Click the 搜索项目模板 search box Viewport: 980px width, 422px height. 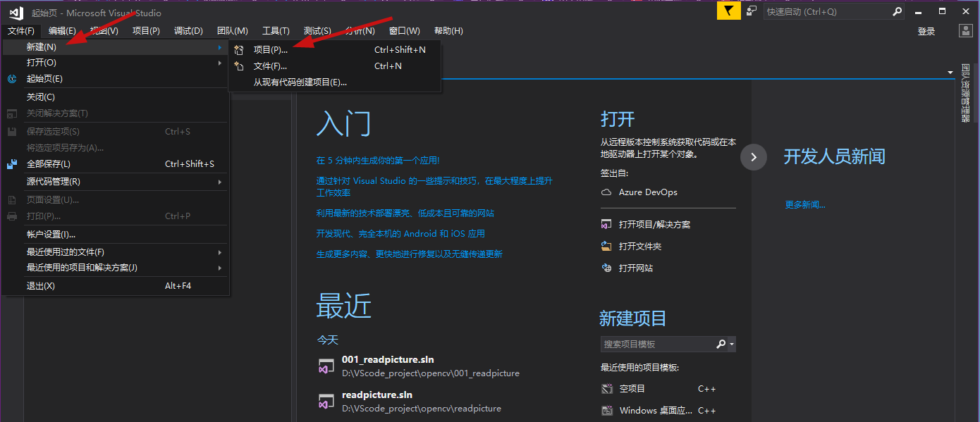[658, 345]
